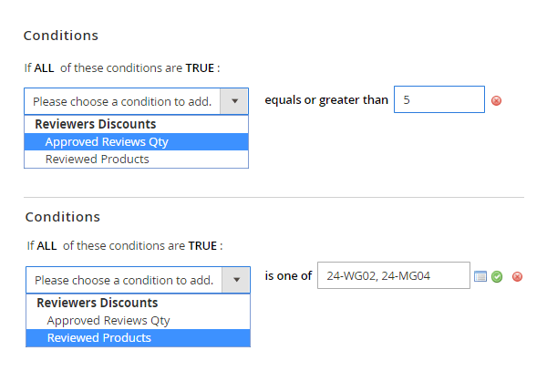Open the product chooser grid icon
Image resolution: width=547 pixels, height=392 pixels.
point(480,276)
